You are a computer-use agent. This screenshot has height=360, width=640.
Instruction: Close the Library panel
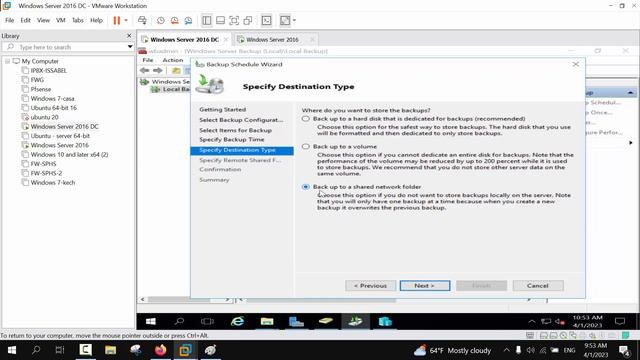pos(129,36)
